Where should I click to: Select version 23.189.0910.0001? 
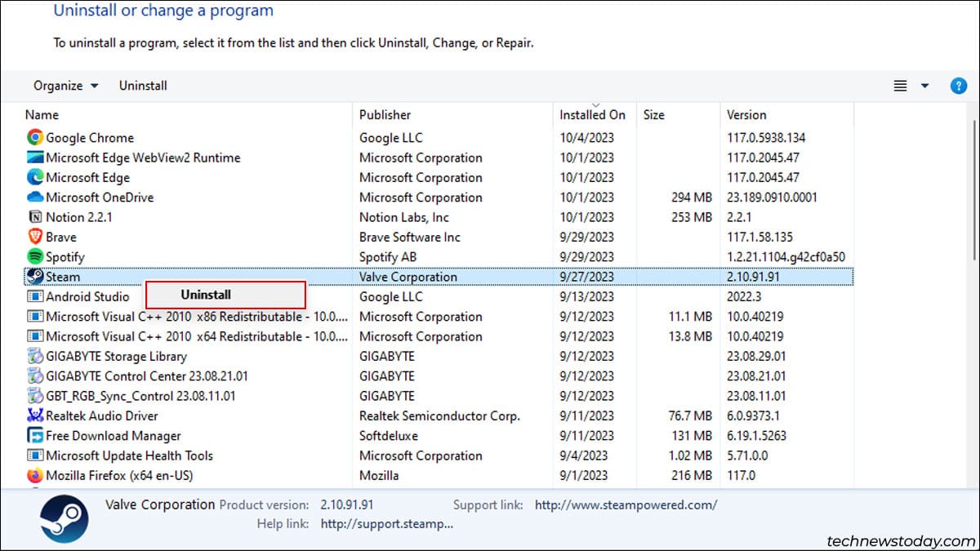(x=772, y=198)
